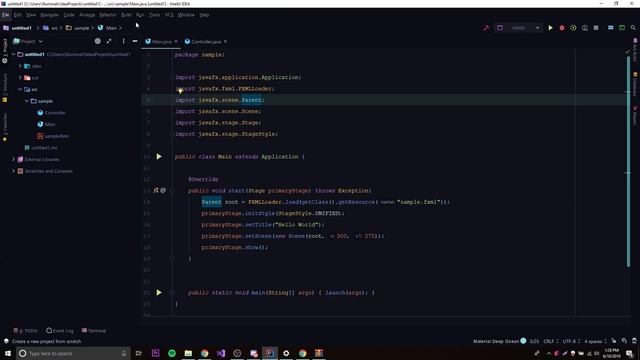Open the View menu

click(x=31, y=15)
